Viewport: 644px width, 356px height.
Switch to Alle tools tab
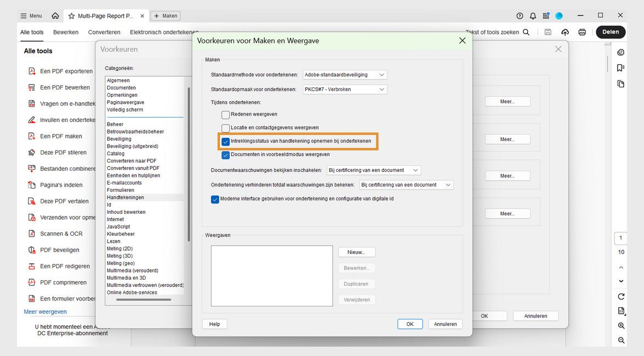tap(32, 32)
